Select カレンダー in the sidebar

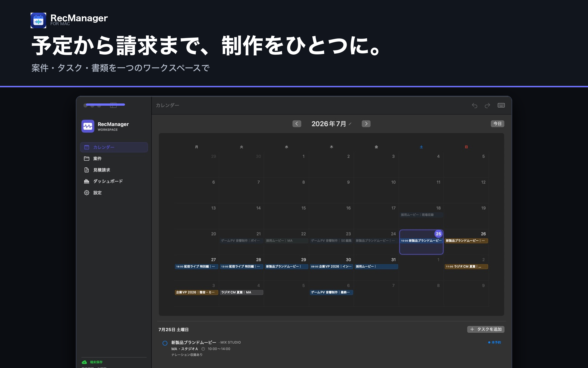[x=114, y=147]
